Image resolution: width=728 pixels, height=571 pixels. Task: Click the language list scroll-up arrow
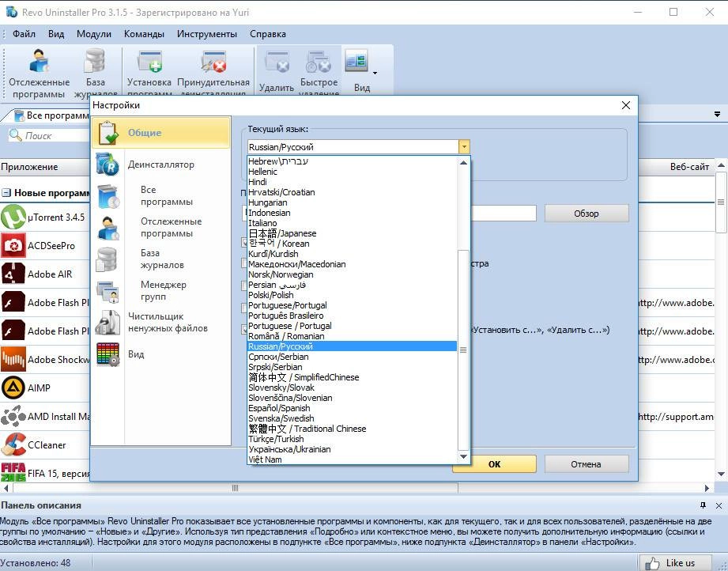(463, 163)
